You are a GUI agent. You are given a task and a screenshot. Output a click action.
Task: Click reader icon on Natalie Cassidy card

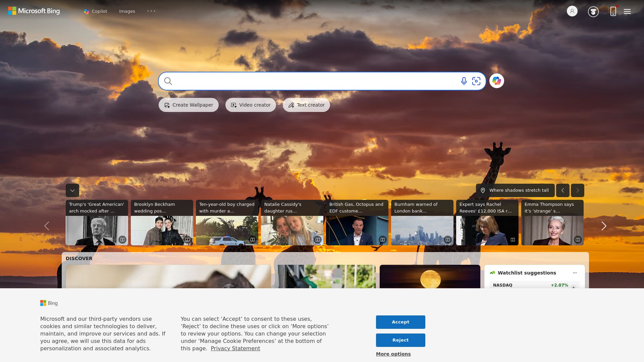[318, 240]
